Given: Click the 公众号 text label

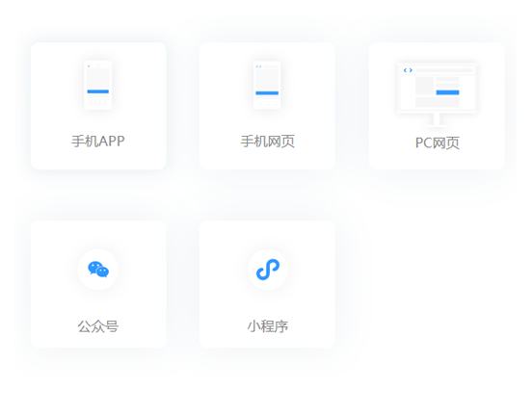Looking at the screenshot, I should 98,326.
